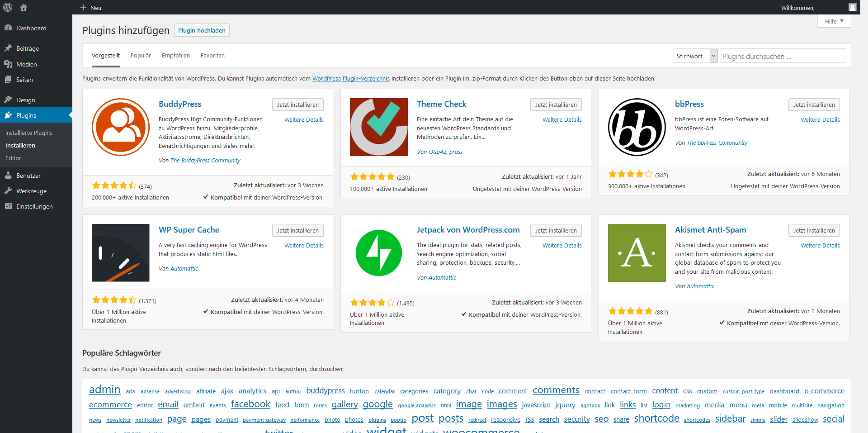Open the WordPress Plugin-Verzeichnis link
The height and width of the screenshot is (433, 868).
pyautogui.click(x=351, y=78)
